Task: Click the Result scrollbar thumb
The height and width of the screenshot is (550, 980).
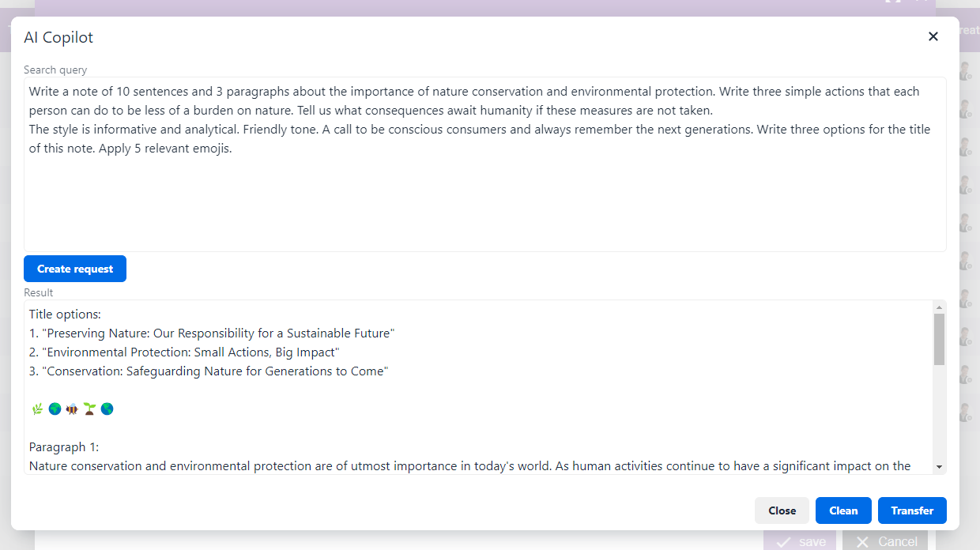Action: (939, 339)
